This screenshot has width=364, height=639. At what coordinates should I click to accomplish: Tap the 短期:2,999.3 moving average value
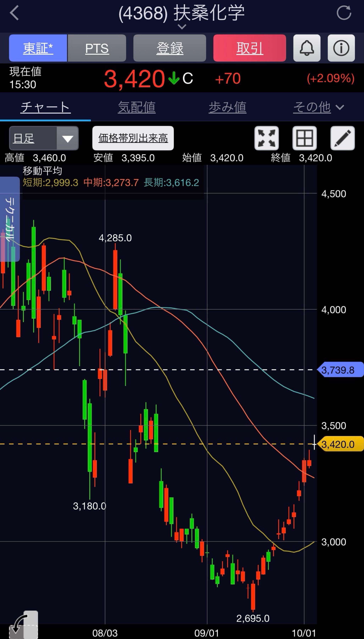point(50,183)
